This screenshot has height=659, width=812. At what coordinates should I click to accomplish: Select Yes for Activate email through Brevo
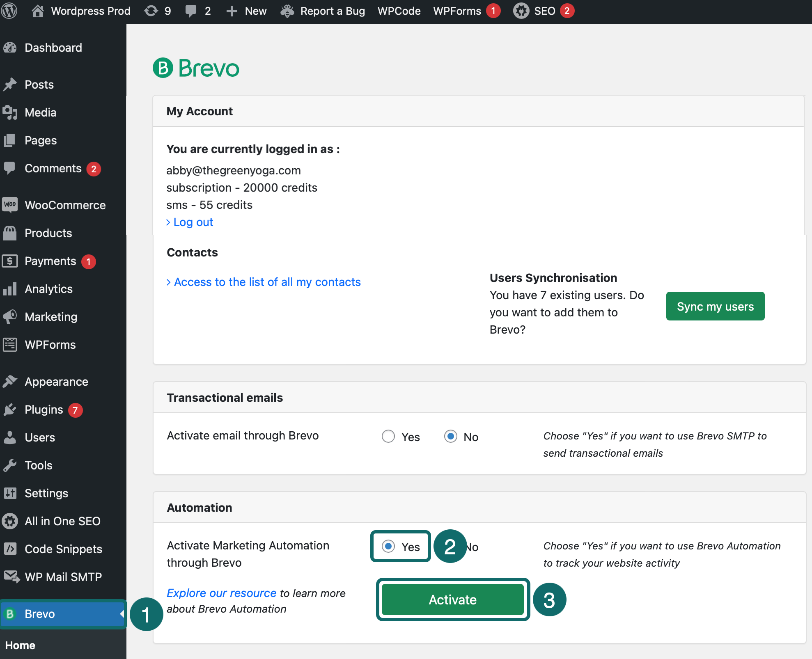(388, 436)
